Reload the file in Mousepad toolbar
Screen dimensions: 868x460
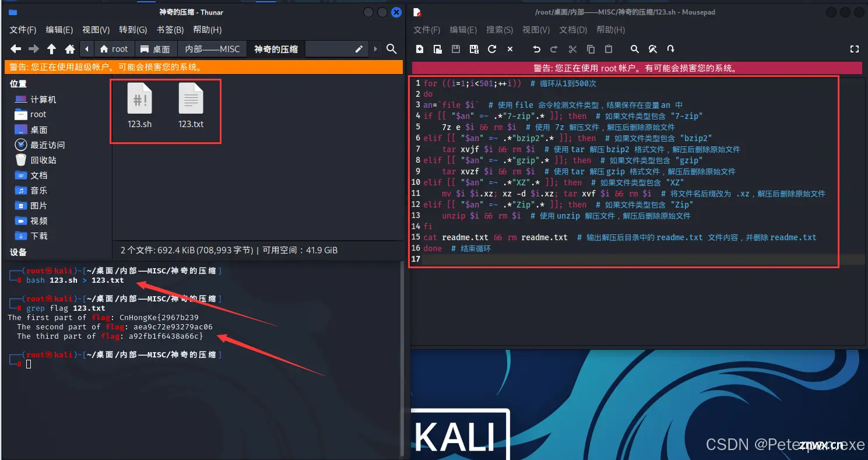492,49
